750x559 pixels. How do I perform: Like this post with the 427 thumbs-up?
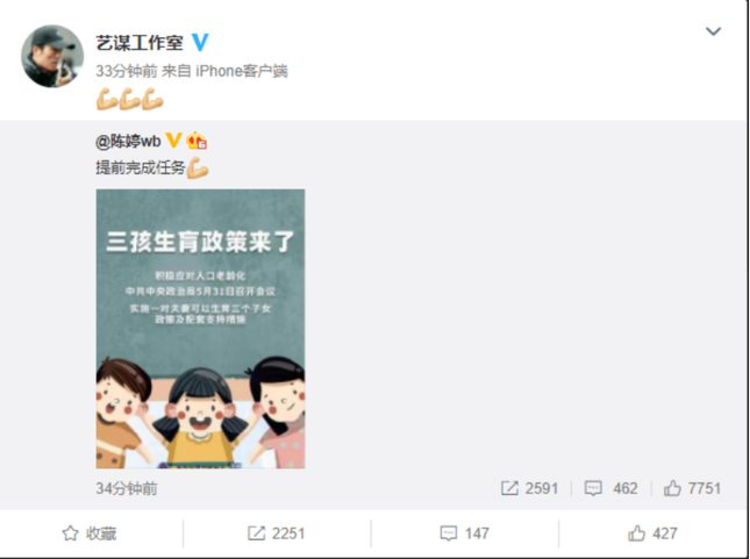[x=652, y=533]
